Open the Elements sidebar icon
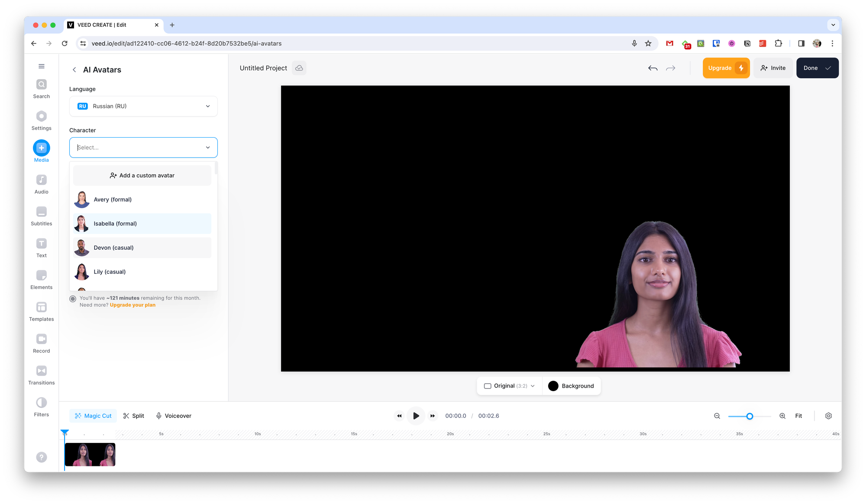Image resolution: width=866 pixels, height=504 pixels. coord(41,276)
